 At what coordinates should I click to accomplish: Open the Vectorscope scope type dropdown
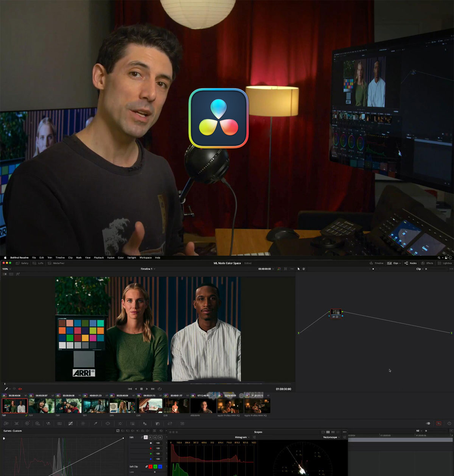point(331,437)
